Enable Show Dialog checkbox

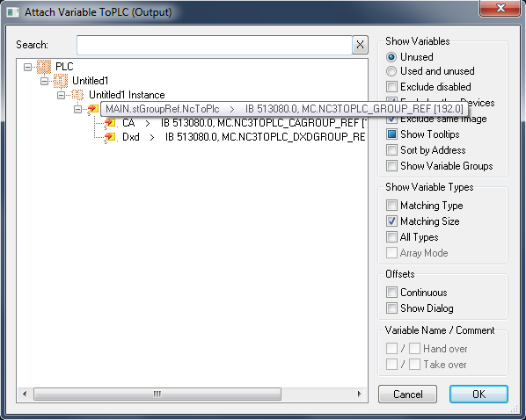391,308
